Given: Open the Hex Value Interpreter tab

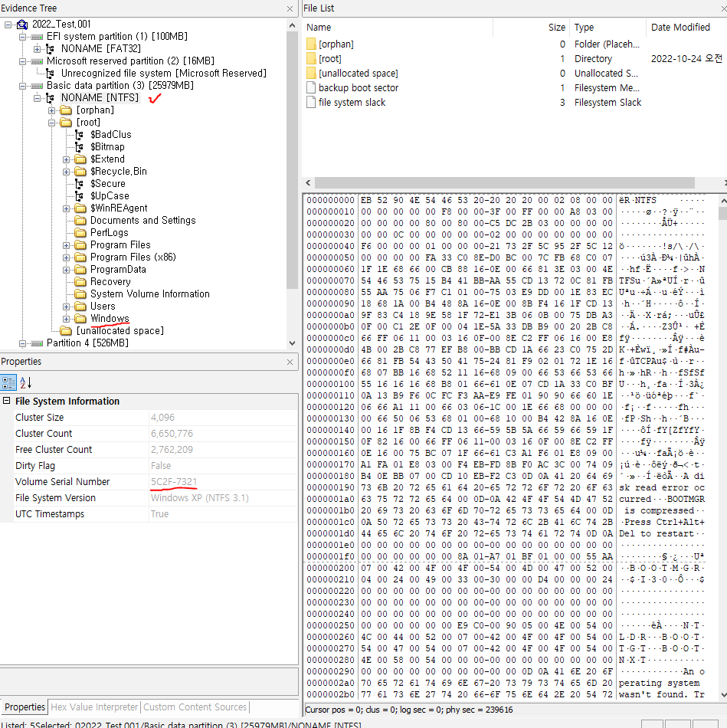Looking at the screenshot, I should [x=94, y=707].
